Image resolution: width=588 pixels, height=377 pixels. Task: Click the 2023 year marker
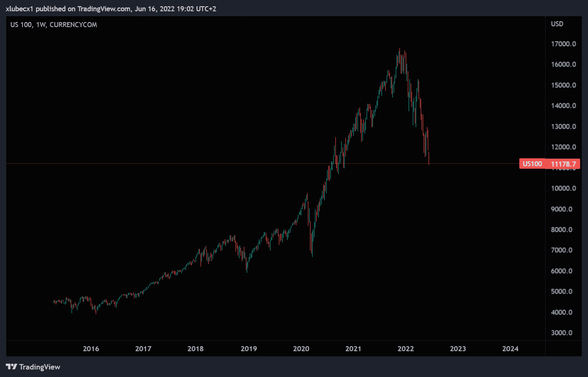click(x=458, y=349)
